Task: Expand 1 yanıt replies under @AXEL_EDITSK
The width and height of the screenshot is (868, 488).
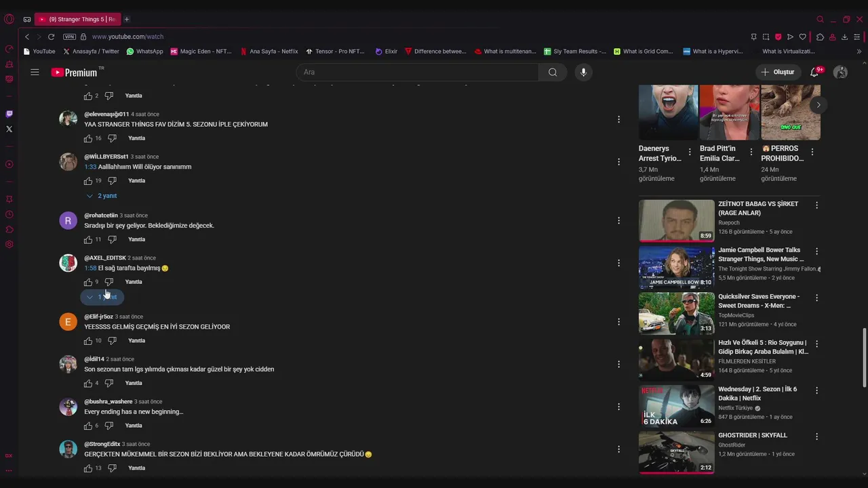Action: [102, 297]
